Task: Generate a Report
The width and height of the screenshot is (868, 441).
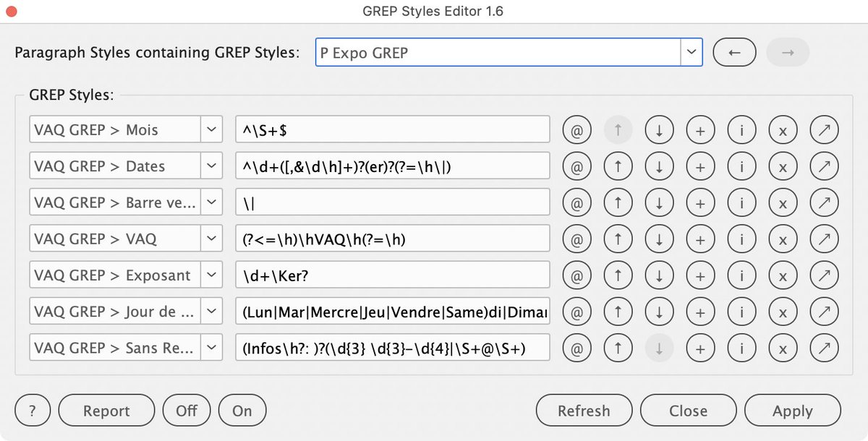Action: 106,410
